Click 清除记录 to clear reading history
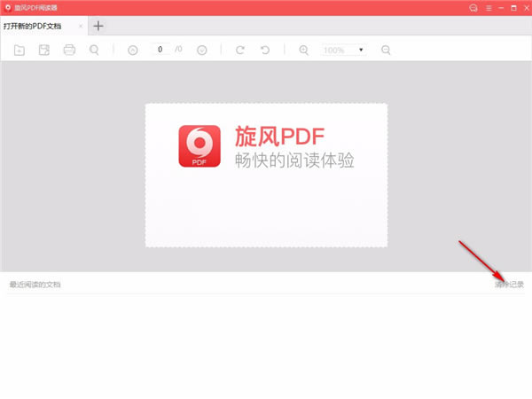The width and height of the screenshot is (532, 399). (509, 285)
